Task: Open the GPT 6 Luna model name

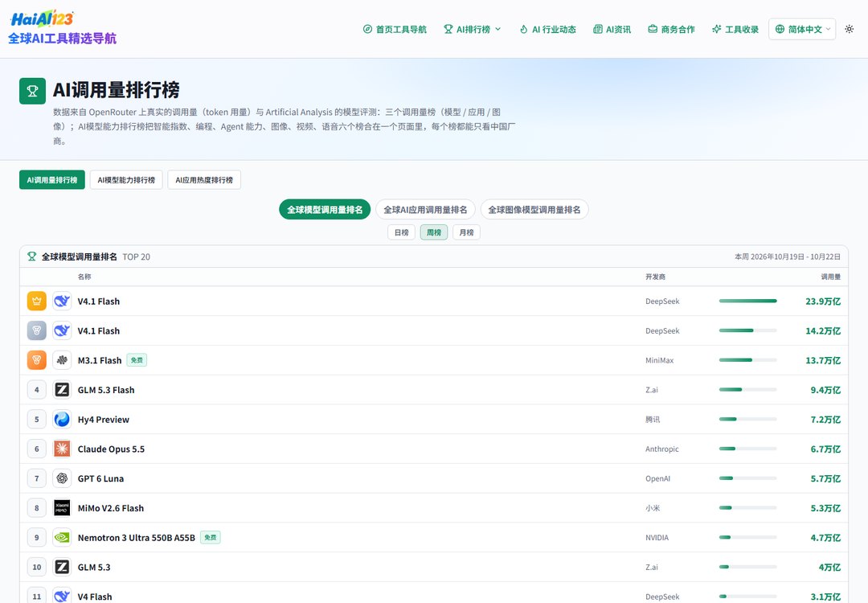Action: [100, 478]
